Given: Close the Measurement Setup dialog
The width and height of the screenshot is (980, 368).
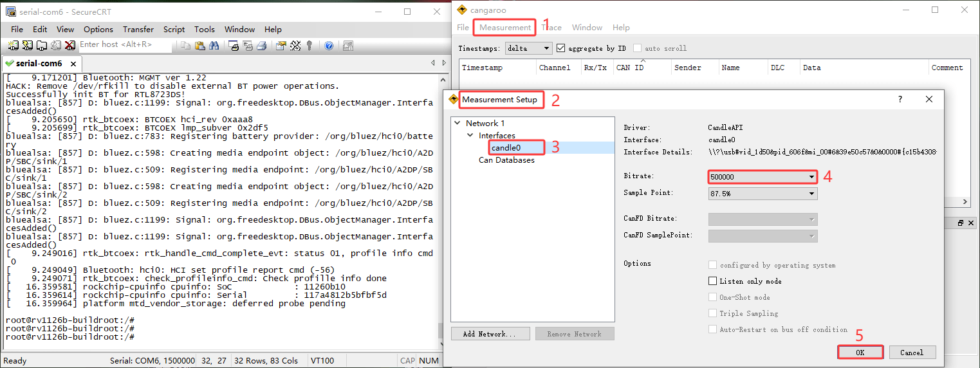Looking at the screenshot, I should [929, 99].
